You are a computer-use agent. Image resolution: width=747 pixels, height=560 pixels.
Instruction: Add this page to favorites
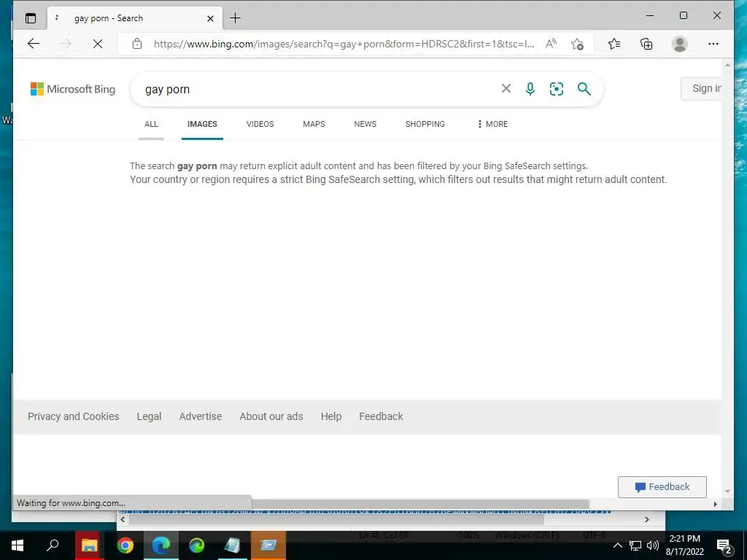coord(577,44)
